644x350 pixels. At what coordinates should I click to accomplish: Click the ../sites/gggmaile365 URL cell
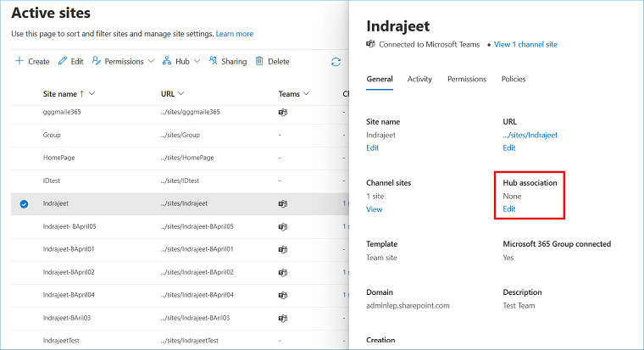[x=190, y=112]
